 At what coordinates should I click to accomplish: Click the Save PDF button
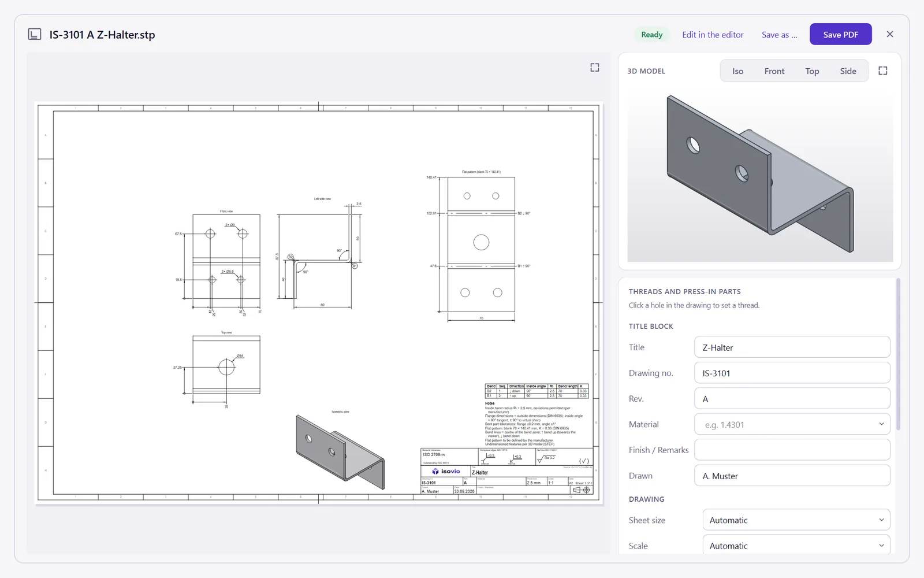click(840, 34)
